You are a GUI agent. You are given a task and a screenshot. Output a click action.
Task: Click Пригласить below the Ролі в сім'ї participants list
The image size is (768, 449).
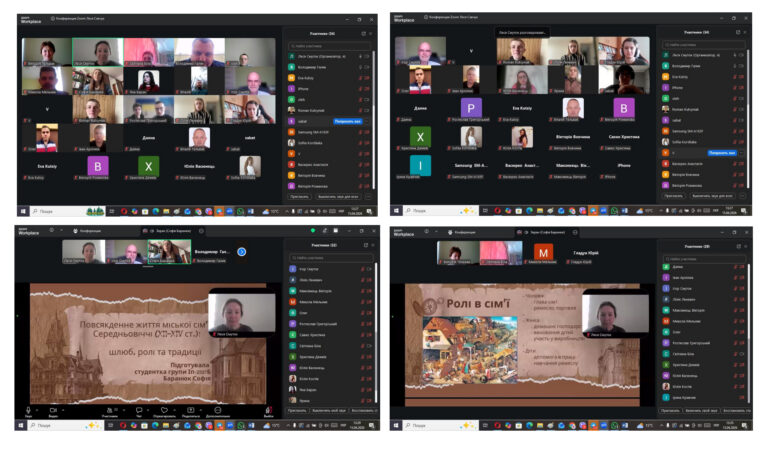[671, 410]
